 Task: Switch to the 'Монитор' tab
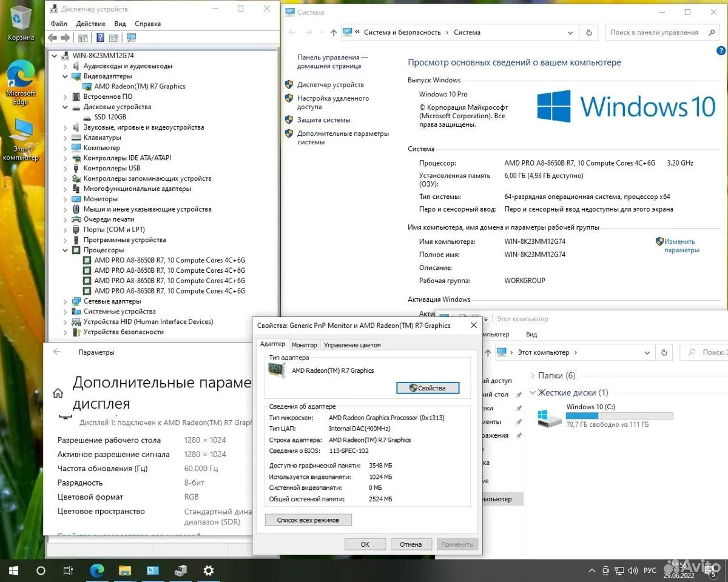point(305,345)
